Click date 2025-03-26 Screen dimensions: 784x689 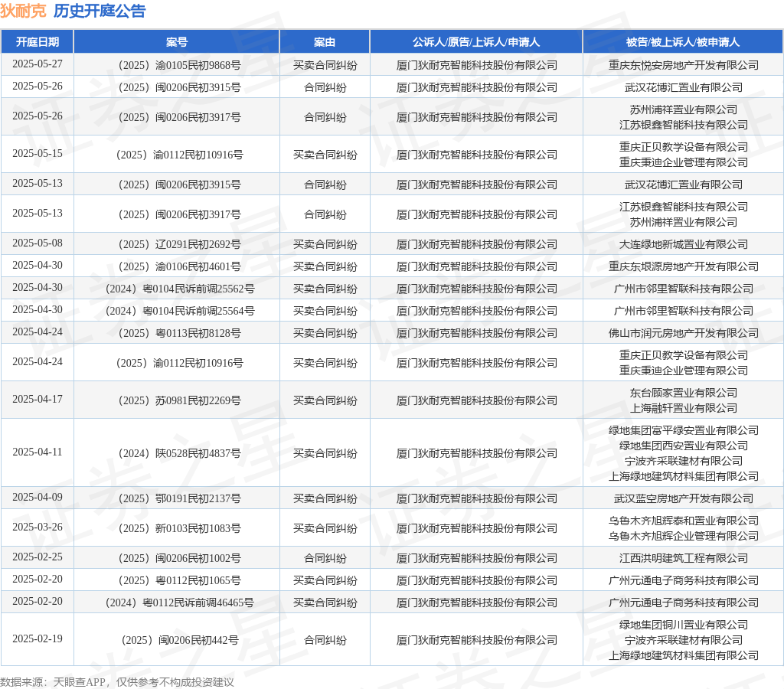click(x=38, y=527)
